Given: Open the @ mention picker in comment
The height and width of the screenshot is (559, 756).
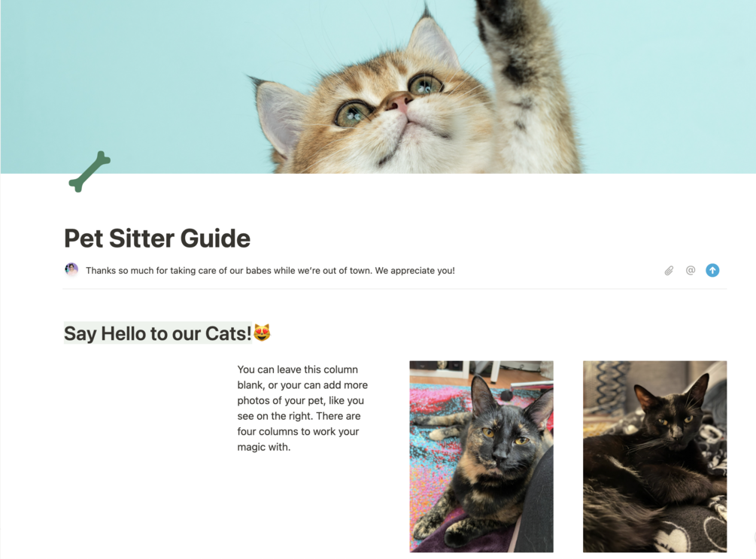Looking at the screenshot, I should click(691, 271).
